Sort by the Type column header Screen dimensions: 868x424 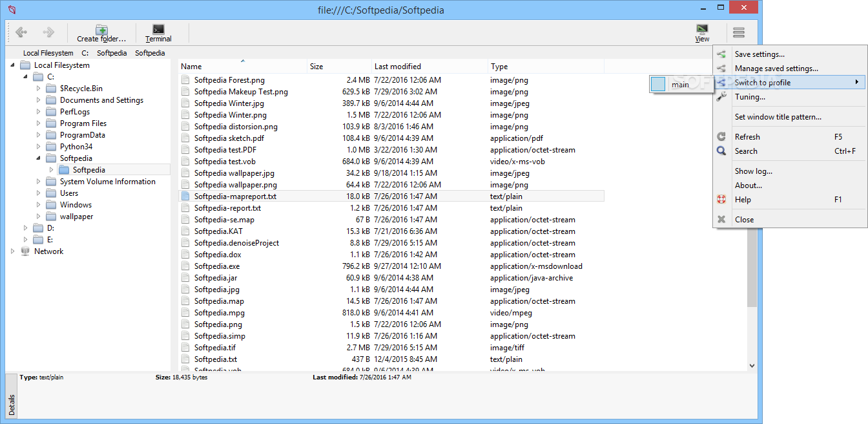click(546, 67)
